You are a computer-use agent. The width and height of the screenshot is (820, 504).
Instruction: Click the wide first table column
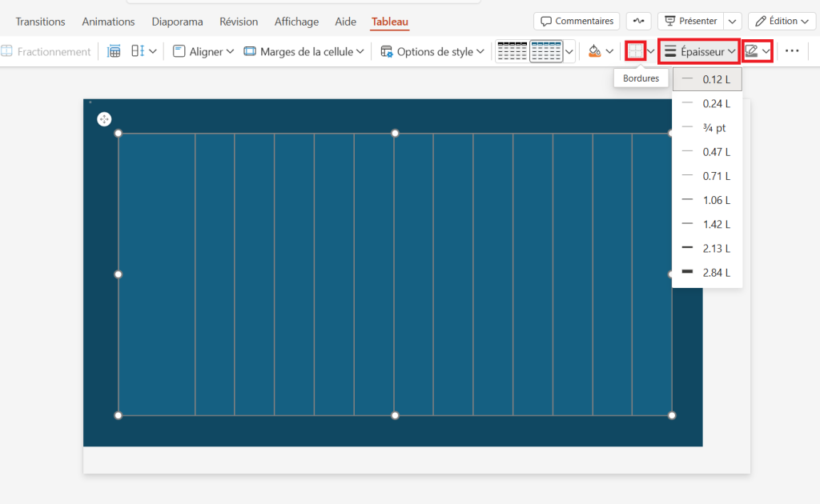tap(156, 274)
